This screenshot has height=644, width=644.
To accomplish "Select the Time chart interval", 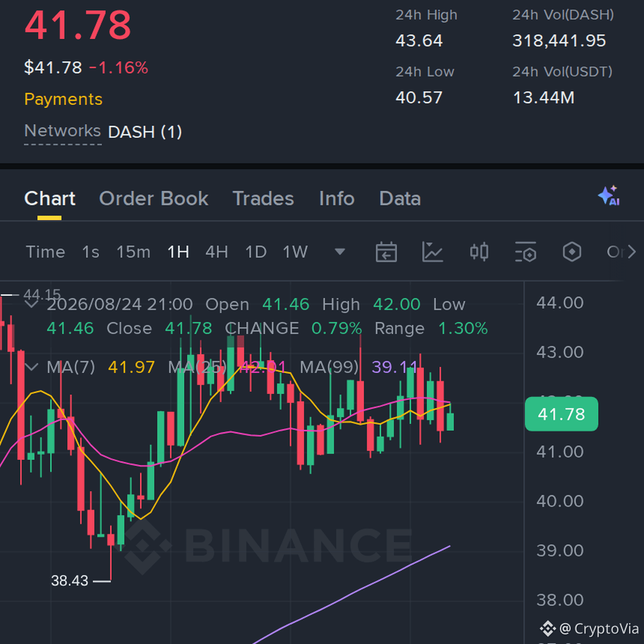I will click(x=45, y=252).
